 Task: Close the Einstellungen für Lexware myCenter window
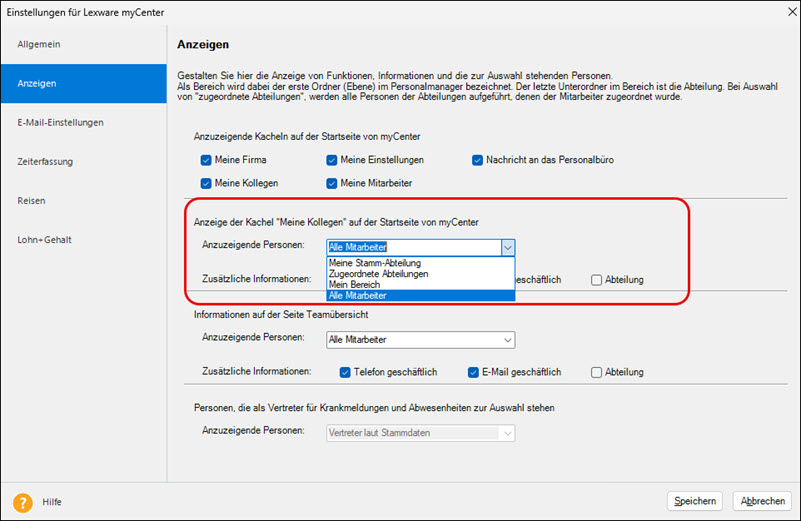click(780, 11)
